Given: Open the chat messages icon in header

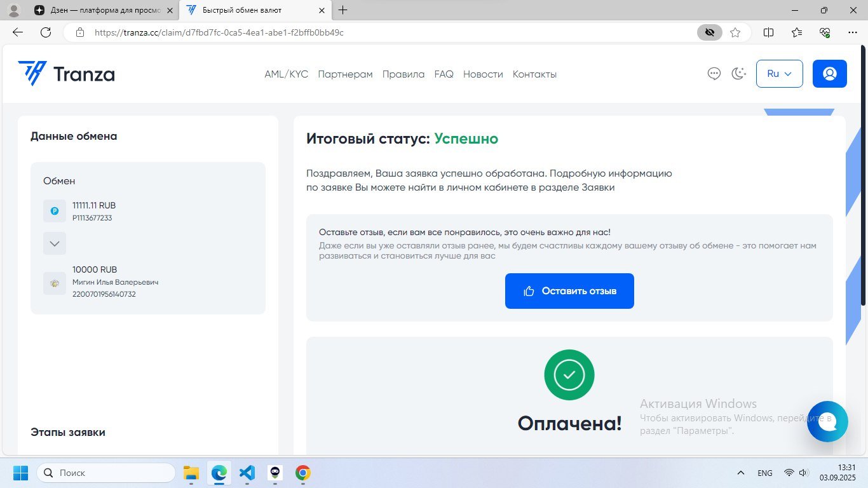Looking at the screenshot, I should 714,74.
